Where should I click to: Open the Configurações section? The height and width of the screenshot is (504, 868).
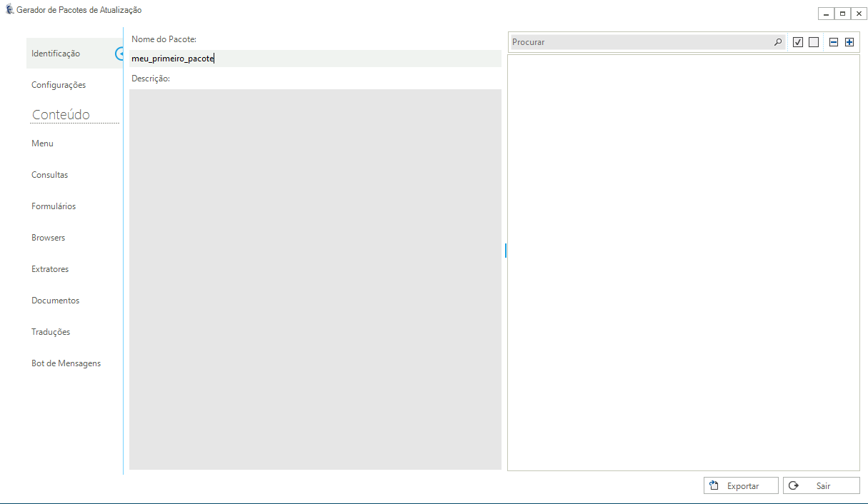pos(59,85)
